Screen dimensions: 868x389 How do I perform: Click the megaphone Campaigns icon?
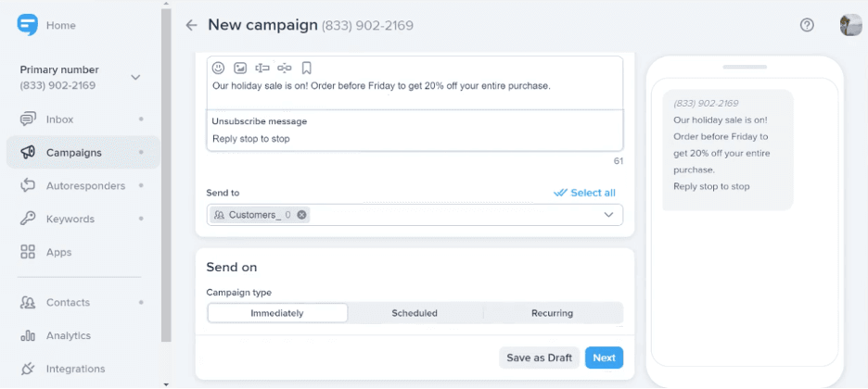(28, 152)
